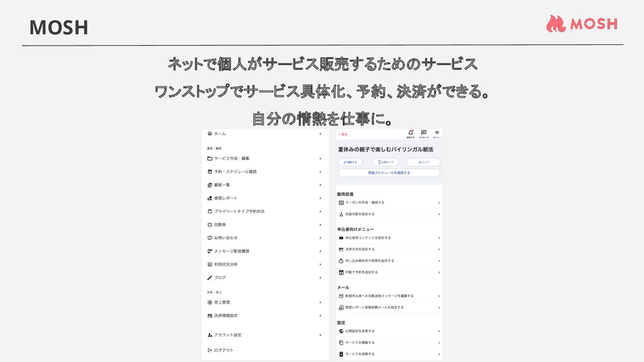Click the 回数券 text
The image size is (644, 362).
[x=220, y=225]
